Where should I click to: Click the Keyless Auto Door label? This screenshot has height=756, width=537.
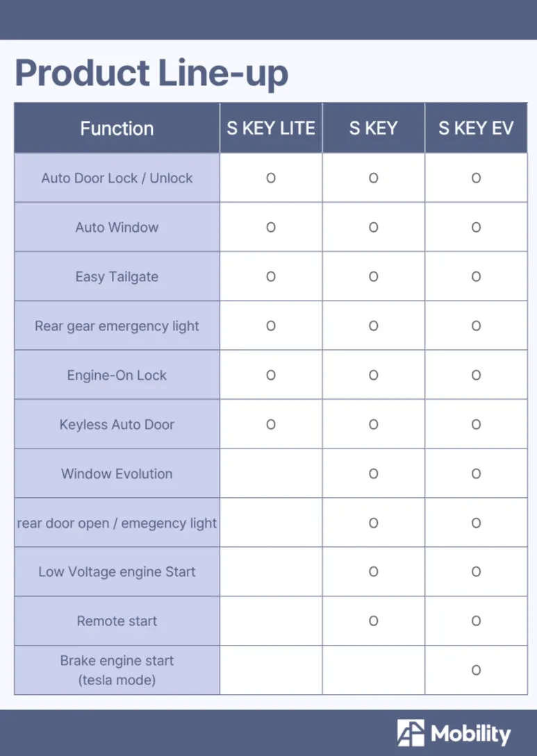(x=117, y=424)
